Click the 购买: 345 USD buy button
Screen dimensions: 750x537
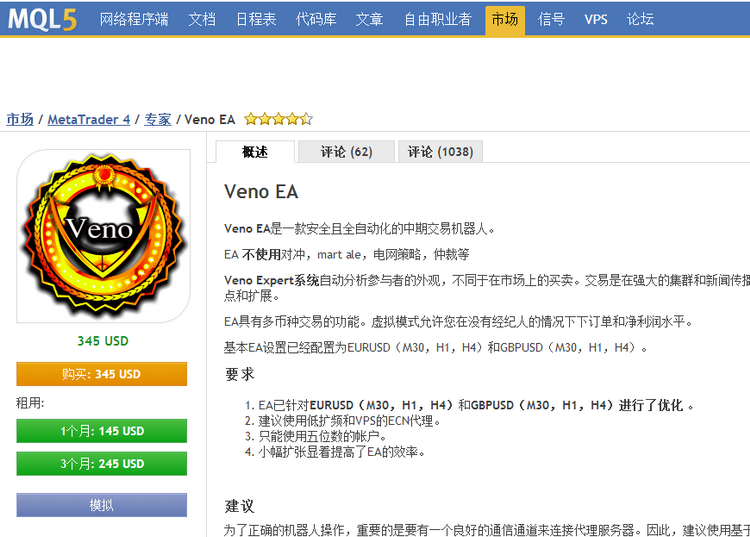(101, 374)
